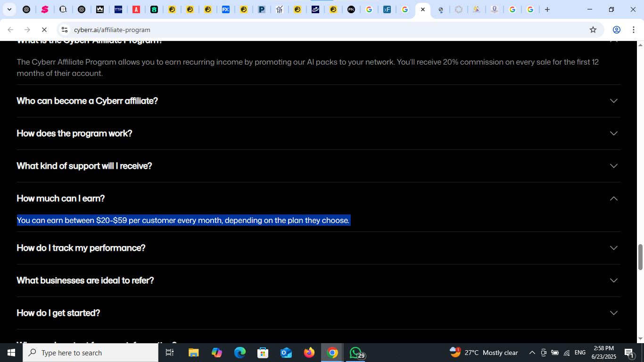The height and width of the screenshot is (362, 644).
Task: Show hidden system tray icons
Action: (532, 353)
